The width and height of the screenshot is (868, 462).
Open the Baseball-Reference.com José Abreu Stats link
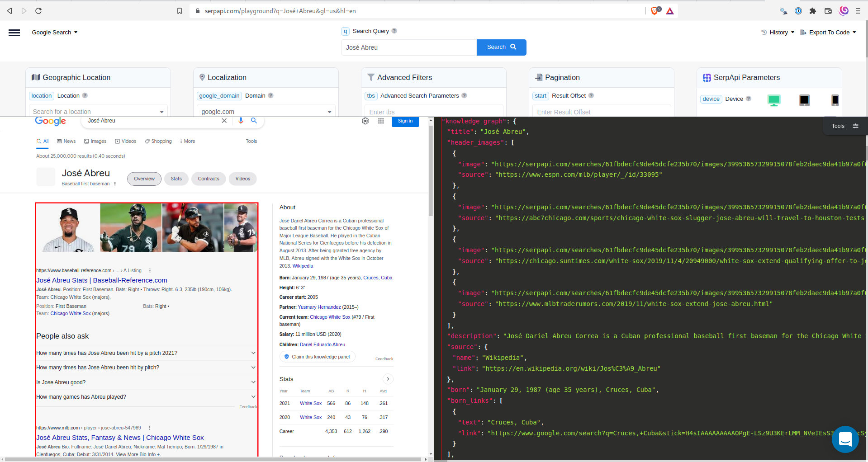tap(102, 280)
